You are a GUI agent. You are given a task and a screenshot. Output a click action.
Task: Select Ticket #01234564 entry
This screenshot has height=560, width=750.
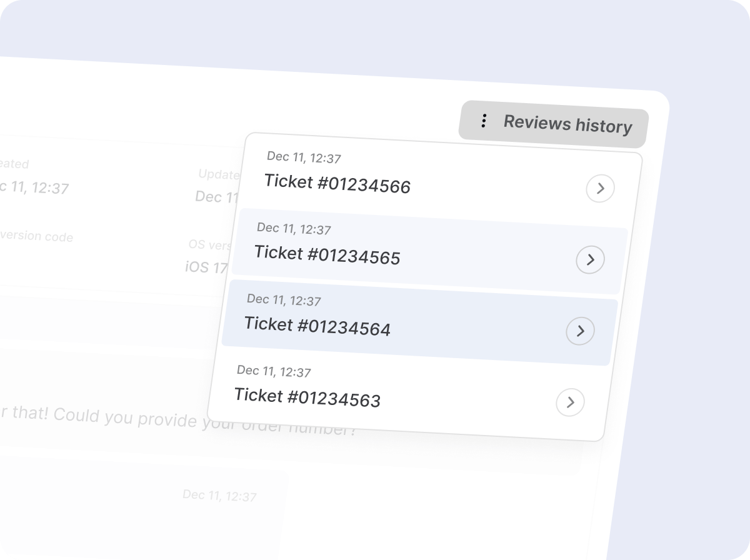point(419,322)
